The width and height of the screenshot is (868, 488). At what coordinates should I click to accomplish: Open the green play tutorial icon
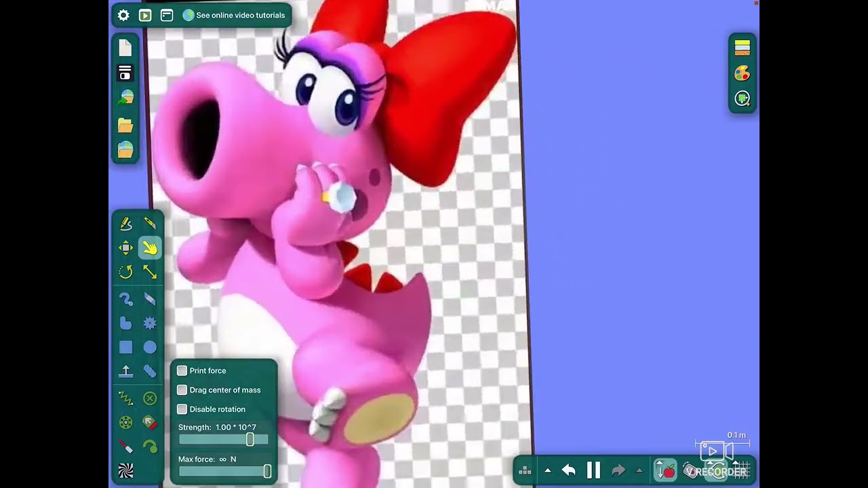(145, 15)
